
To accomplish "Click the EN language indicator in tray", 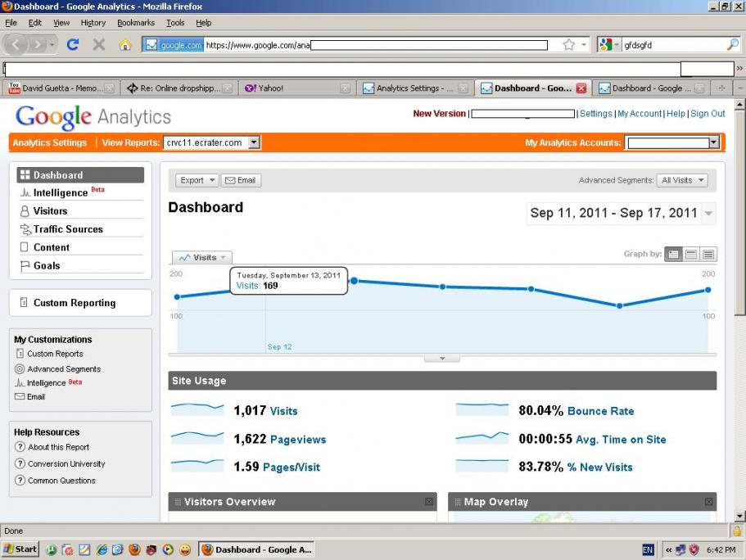I will [x=648, y=550].
